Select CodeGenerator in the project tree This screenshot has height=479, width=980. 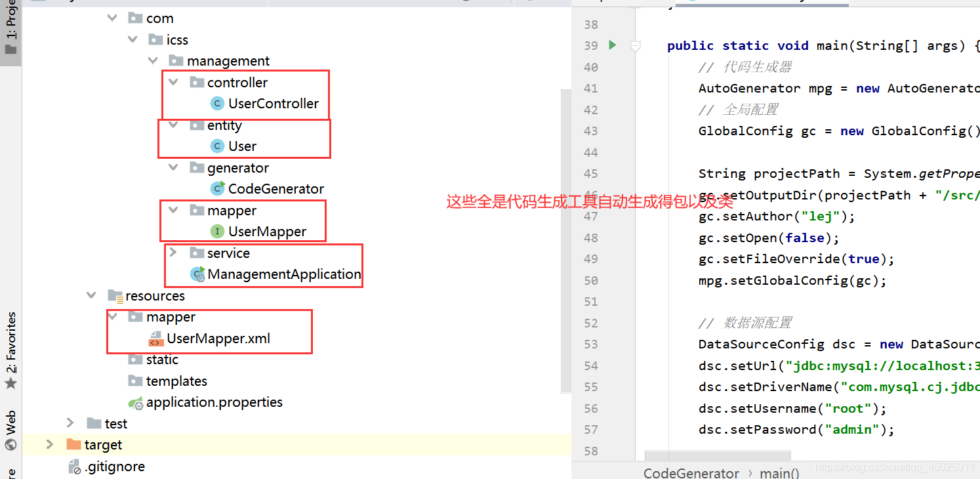[276, 188]
